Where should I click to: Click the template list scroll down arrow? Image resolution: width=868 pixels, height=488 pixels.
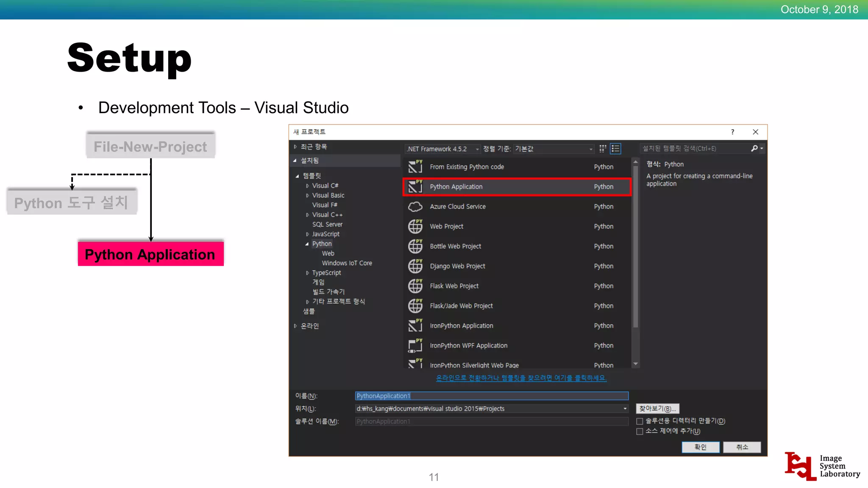pyautogui.click(x=635, y=364)
